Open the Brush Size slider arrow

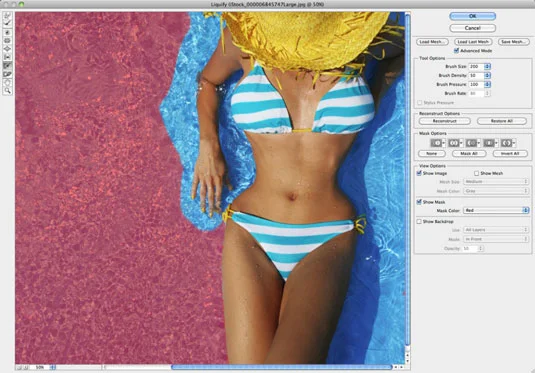pos(488,67)
